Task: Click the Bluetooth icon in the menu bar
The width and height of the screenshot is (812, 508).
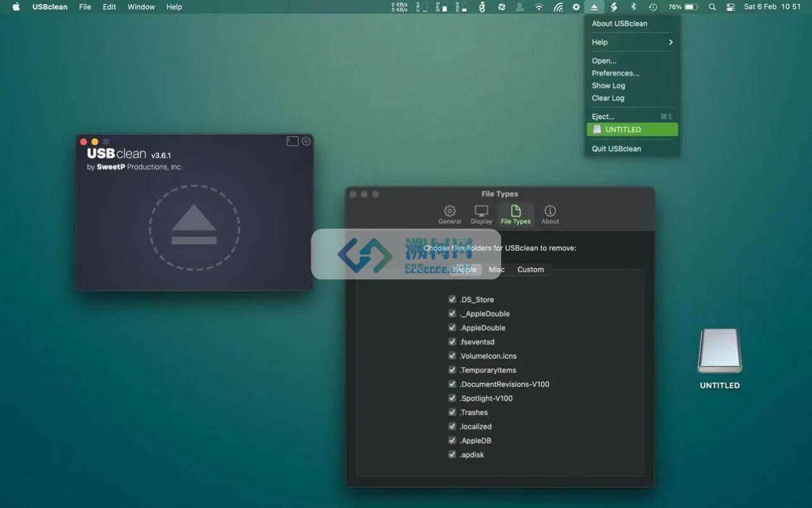Action: point(633,7)
